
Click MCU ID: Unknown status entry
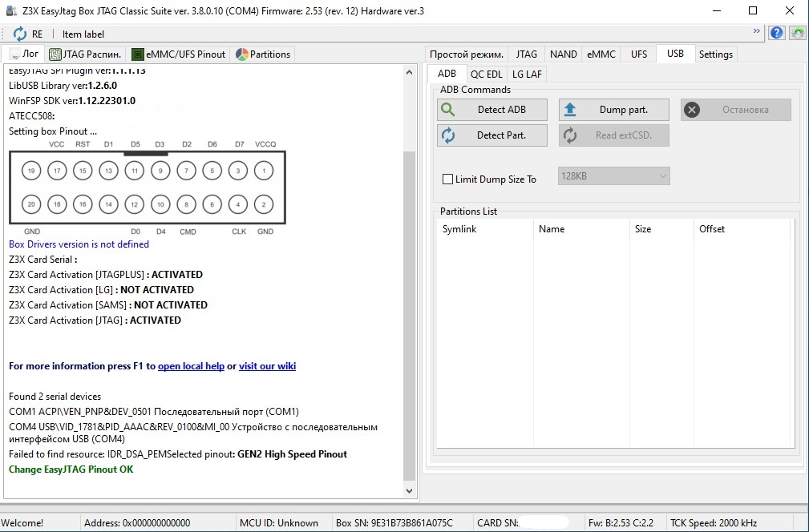pos(278,522)
